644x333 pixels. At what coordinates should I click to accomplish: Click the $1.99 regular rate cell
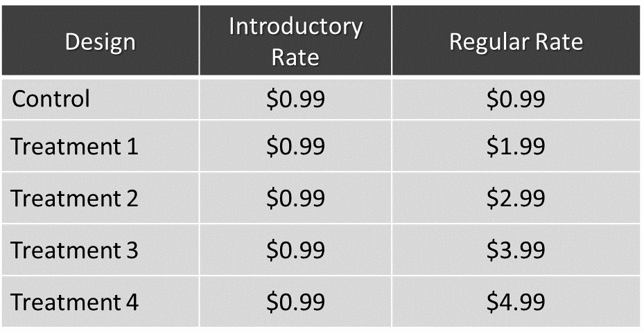click(516, 147)
